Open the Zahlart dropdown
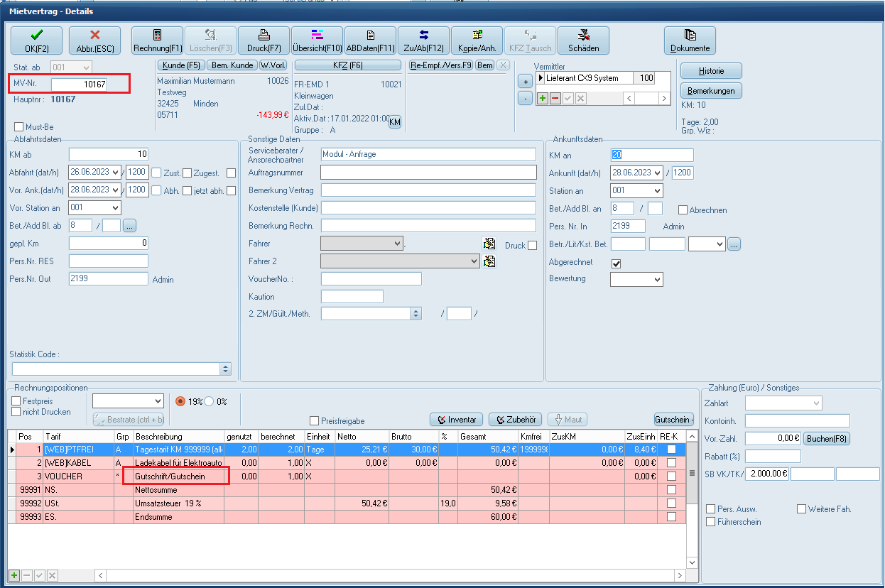The height and width of the screenshot is (588, 885). 815,403
